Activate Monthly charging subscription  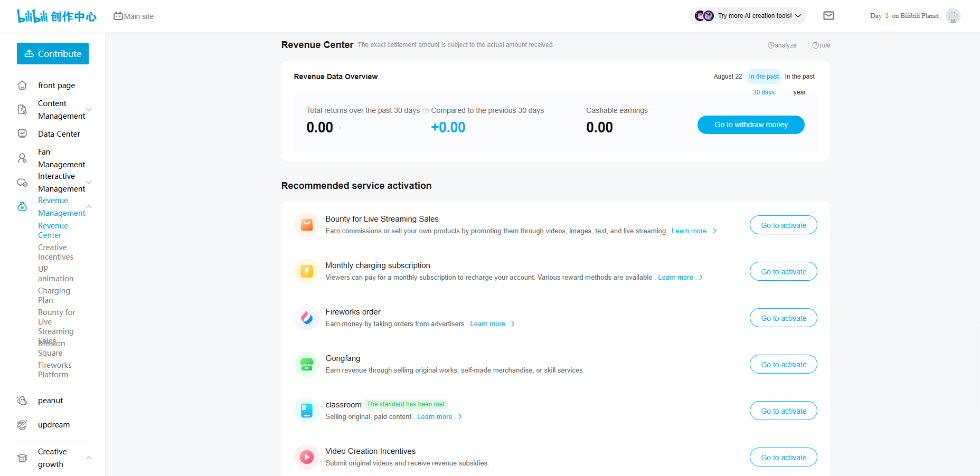pyautogui.click(x=784, y=272)
